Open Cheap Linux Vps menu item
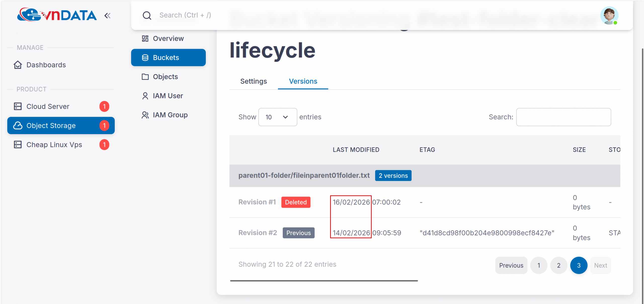Screen dimensions: 644x304 pyautogui.click(x=54, y=145)
